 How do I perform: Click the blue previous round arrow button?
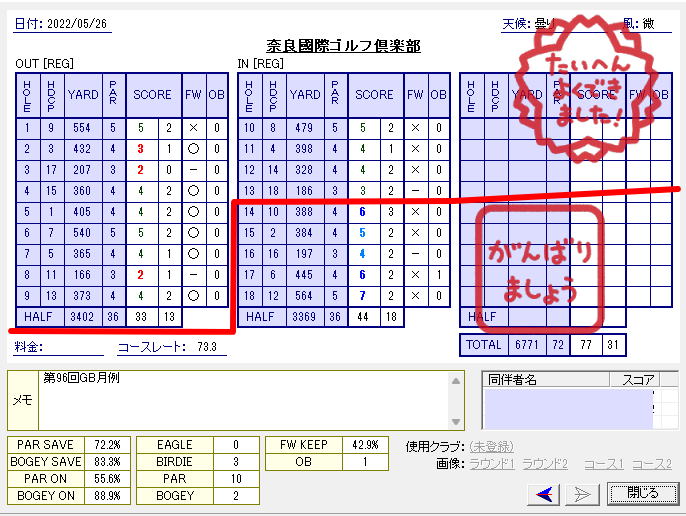[x=543, y=494]
